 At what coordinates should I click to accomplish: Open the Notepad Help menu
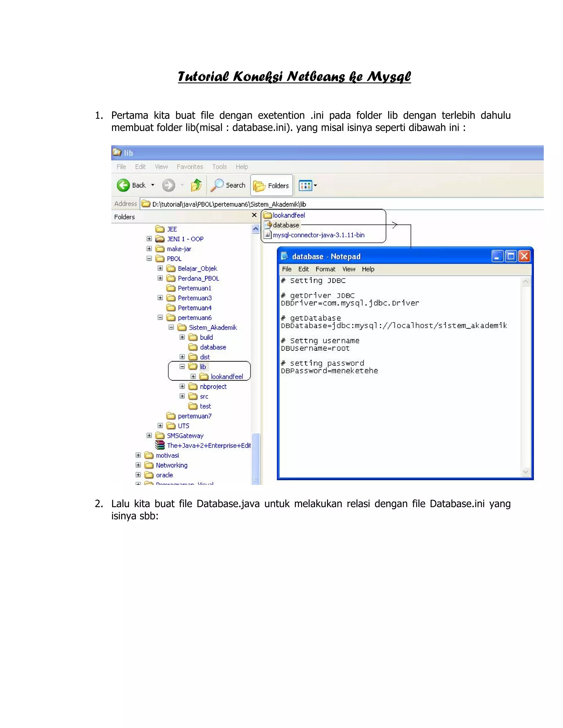pos(368,269)
